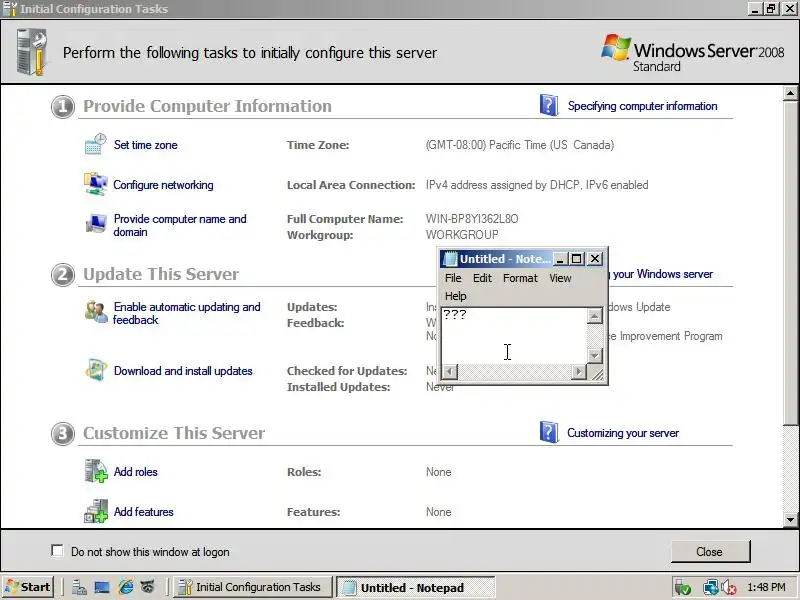Click the green shield tray icon
800x600 pixels.
click(682, 588)
